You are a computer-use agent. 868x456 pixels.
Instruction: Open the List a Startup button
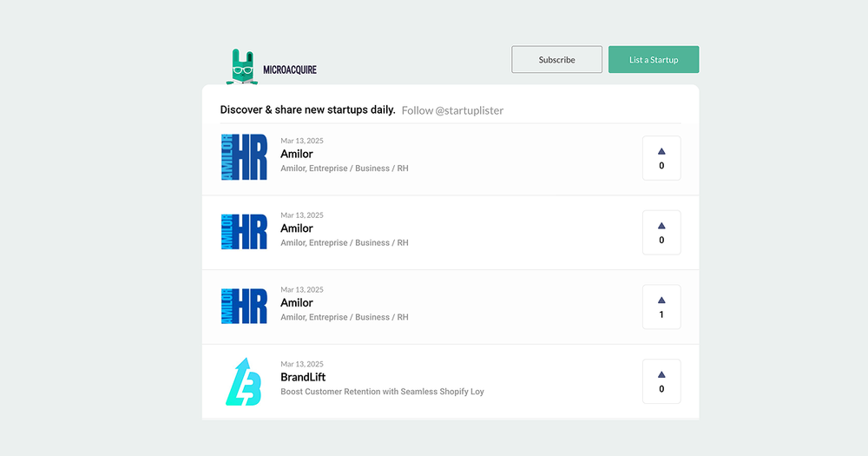(x=654, y=59)
